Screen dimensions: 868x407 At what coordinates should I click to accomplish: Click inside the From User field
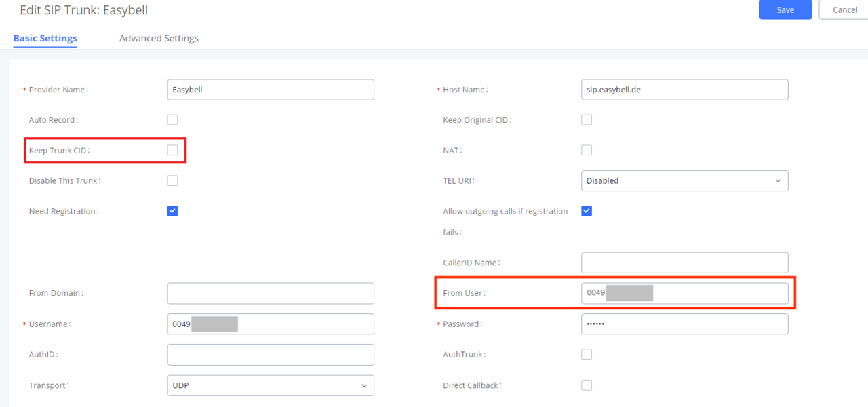[x=684, y=292]
